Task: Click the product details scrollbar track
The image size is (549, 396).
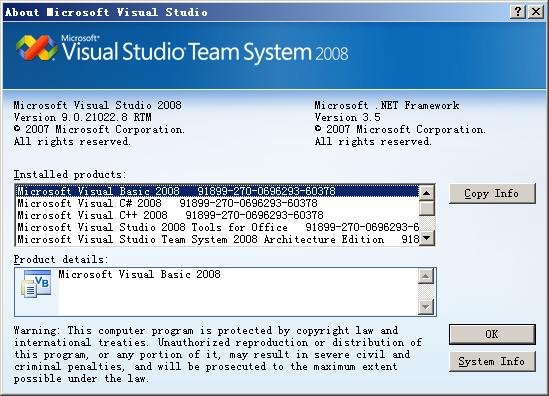Action: click(426, 292)
